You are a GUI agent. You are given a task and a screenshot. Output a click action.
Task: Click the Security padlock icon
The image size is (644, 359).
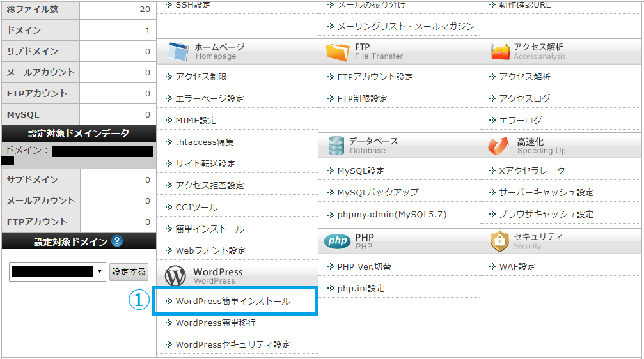pos(499,241)
